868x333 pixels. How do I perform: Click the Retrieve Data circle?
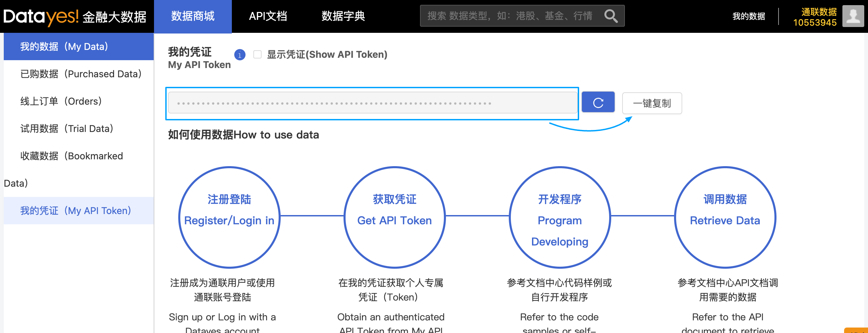click(725, 217)
